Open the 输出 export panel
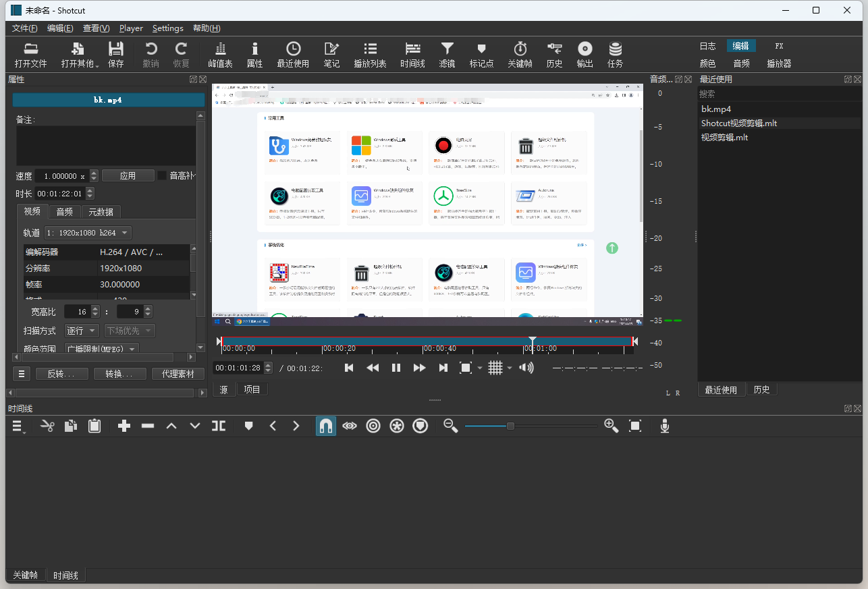Viewport: 868px width, 589px height. [x=585, y=55]
